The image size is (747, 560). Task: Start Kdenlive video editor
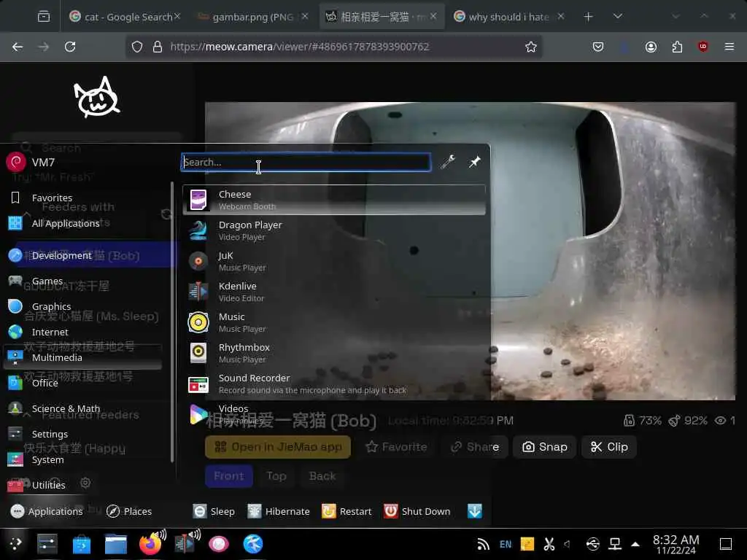[333, 292]
